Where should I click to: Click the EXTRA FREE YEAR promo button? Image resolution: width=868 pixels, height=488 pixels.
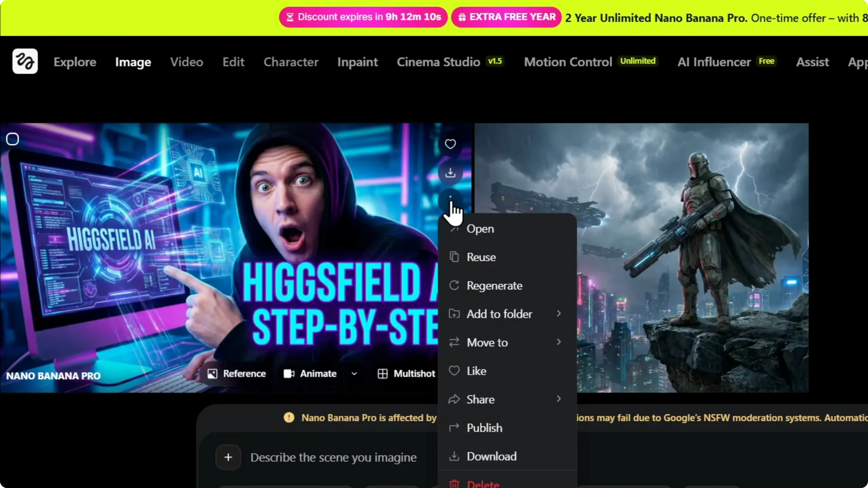click(x=506, y=17)
